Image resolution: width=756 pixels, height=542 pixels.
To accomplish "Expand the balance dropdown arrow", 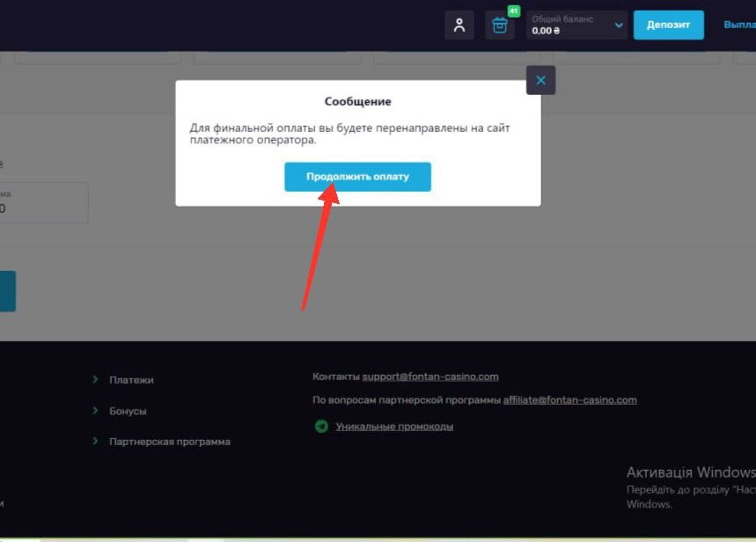I will (x=619, y=26).
